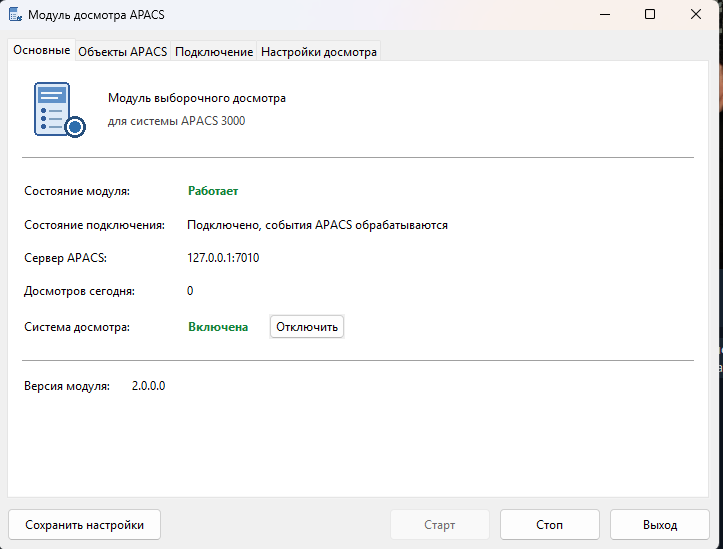Minimize the Модуль досмотра APACS window
The width and height of the screenshot is (723, 549).
[605, 14]
